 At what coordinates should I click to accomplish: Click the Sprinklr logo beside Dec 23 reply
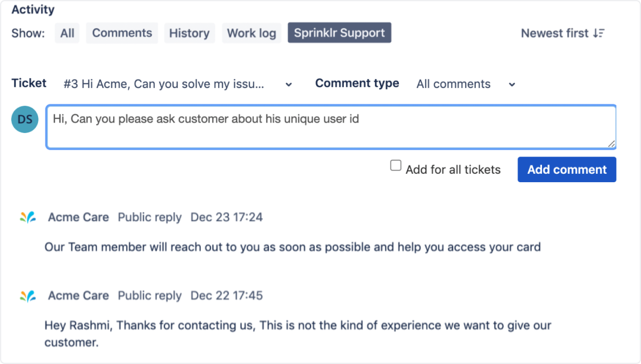28,217
